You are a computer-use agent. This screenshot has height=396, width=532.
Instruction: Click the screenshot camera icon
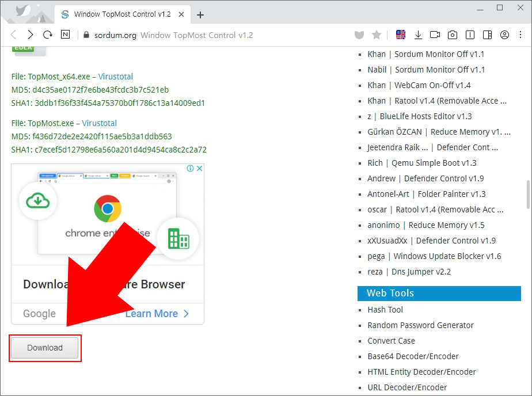pyautogui.click(x=453, y=35)
